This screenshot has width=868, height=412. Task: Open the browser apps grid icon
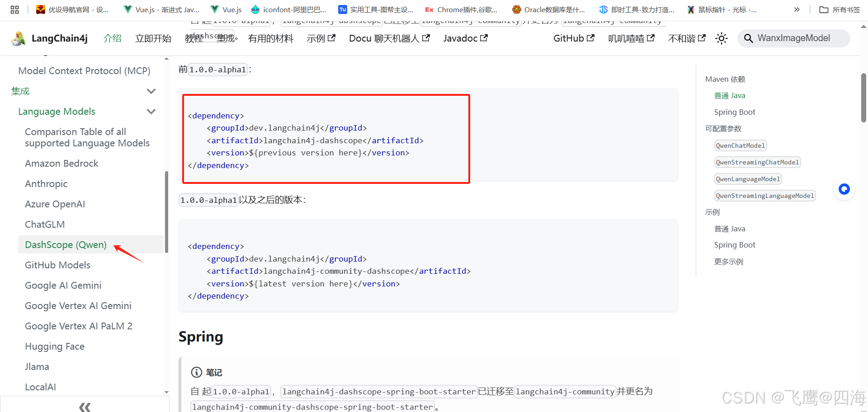click(14, 9)
